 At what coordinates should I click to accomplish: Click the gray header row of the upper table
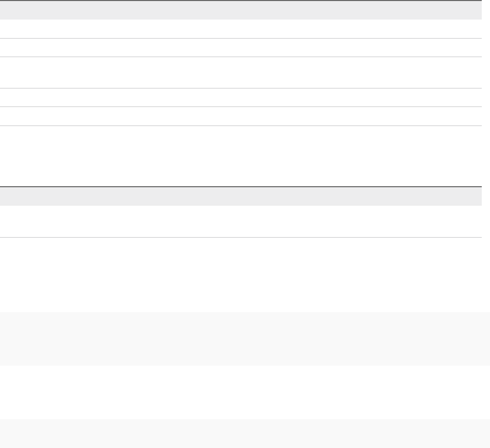[241, 10]
